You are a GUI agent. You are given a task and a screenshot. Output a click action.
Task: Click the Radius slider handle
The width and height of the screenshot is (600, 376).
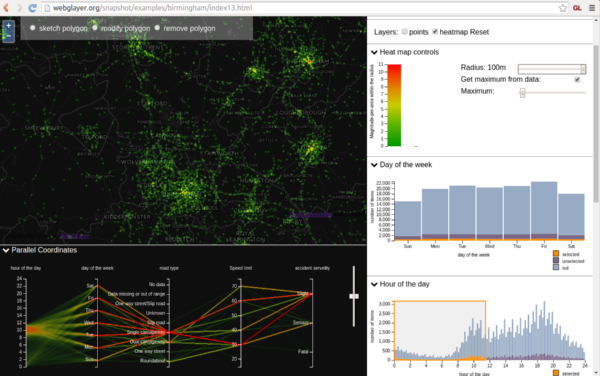tap(583, 69)
